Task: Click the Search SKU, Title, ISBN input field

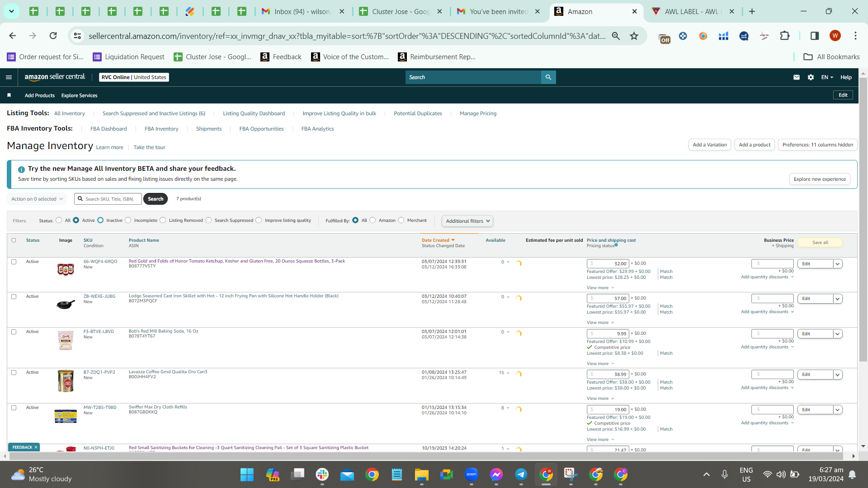Action: [x=108, y=199]
